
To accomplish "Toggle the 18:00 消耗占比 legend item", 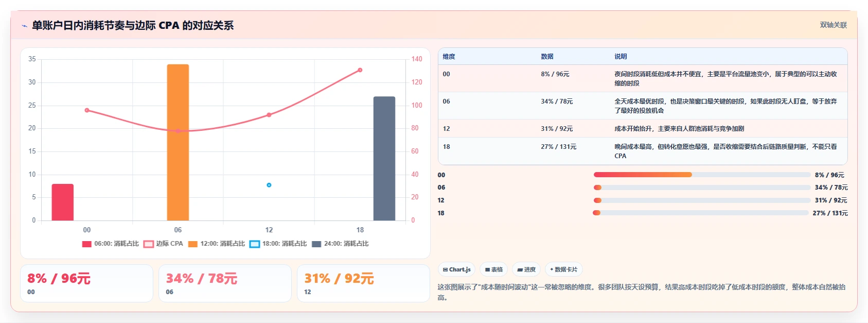I will click(x=278, y=244).
